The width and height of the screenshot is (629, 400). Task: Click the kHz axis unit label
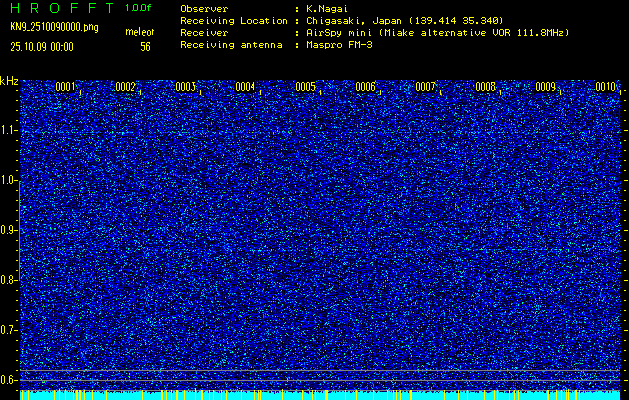(x=9, y=80)
